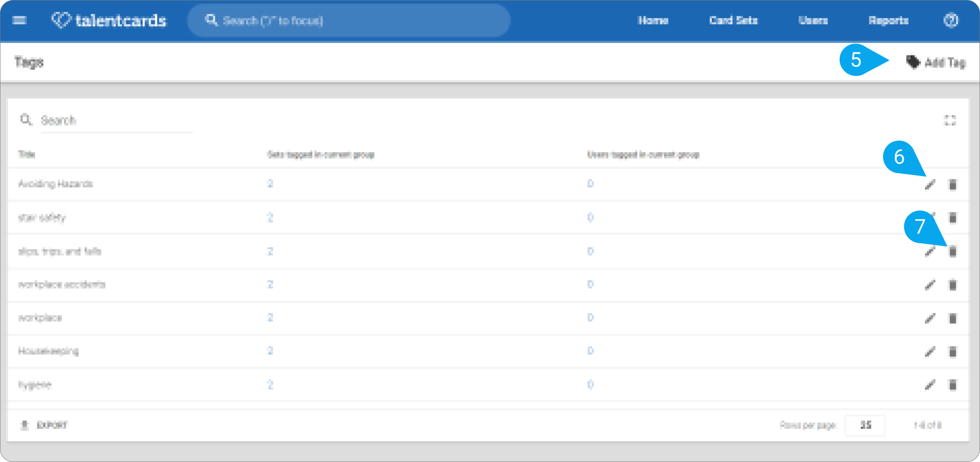This screenshot has height=462, width=980.
Task: Delete the stair safety tag
Action: coord(953,218)
